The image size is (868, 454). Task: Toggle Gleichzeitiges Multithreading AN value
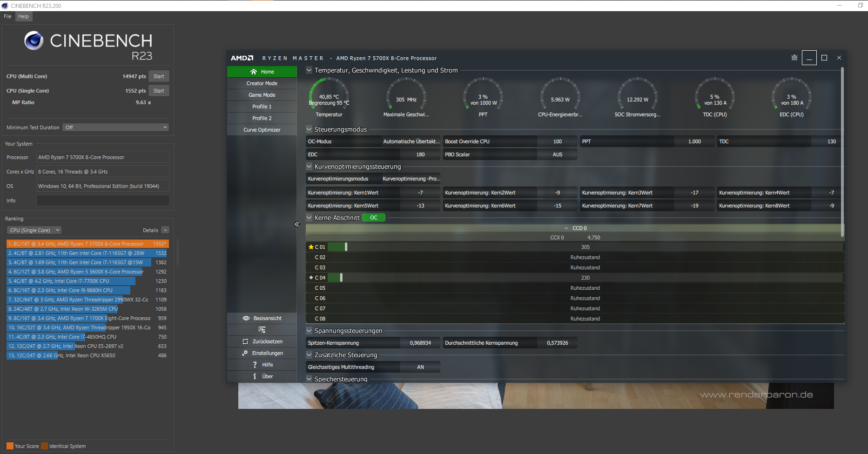pos(420,367)
